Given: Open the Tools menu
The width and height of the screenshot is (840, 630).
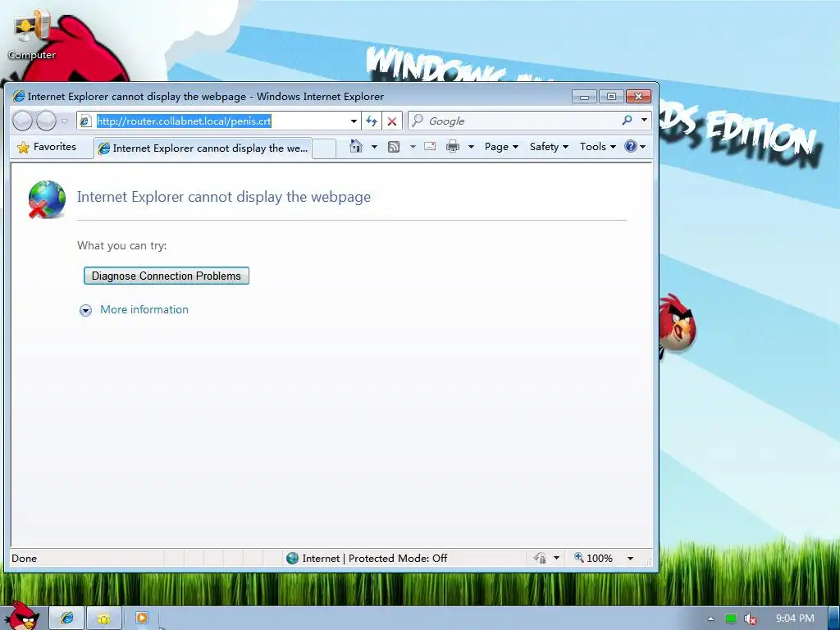Looking at the screenshot, I should pyautogui.click(x=597, y=147).
